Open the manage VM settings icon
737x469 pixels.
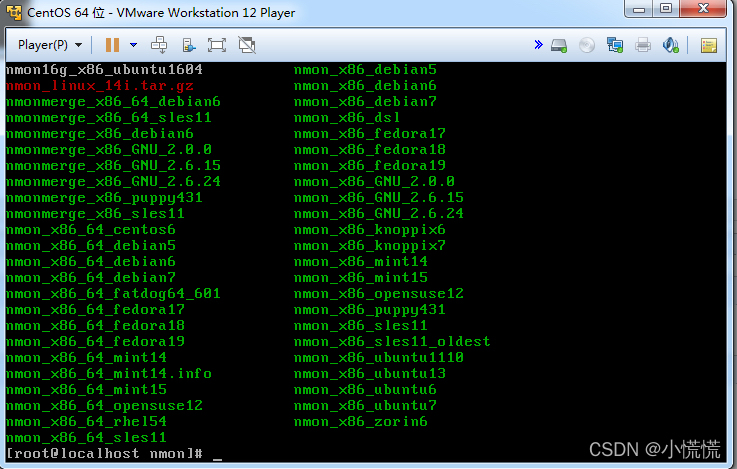tap(188, 45)
